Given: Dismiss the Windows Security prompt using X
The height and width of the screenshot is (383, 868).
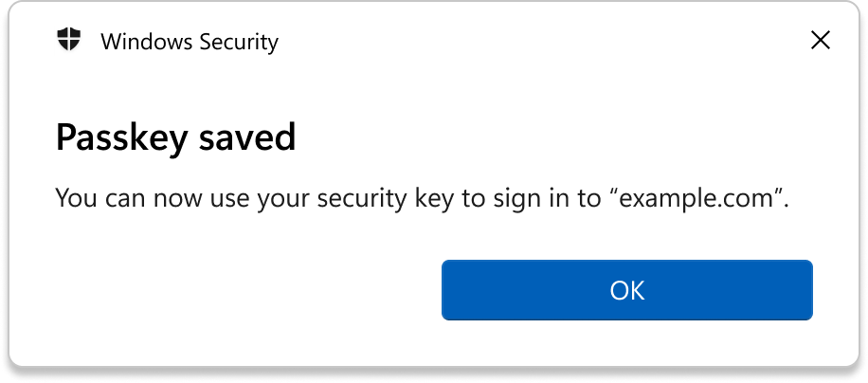Looking at the screenshot, I should (820, 40).
